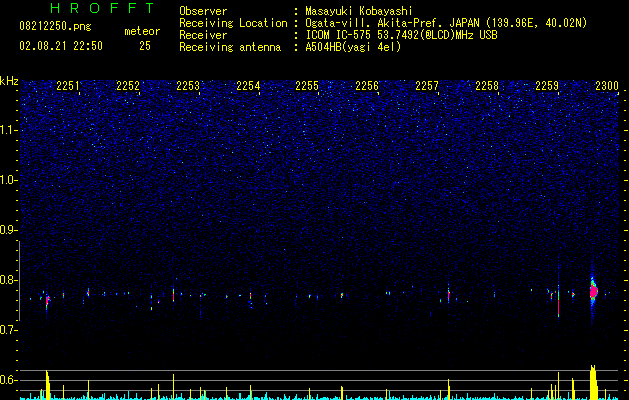The height and width of the screenshot is (400, 629).
Task: Click the 2255 time marker
Action: click(x=307, y=85)
